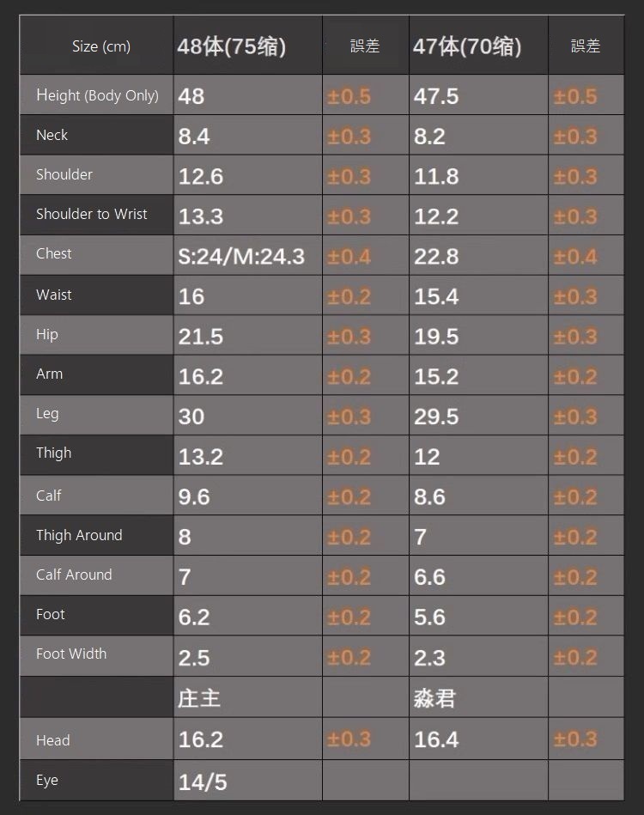Screen dimensions: 644x815
Task: Click the Shoulder to Wrist label
Action: (x=92, y=214)
